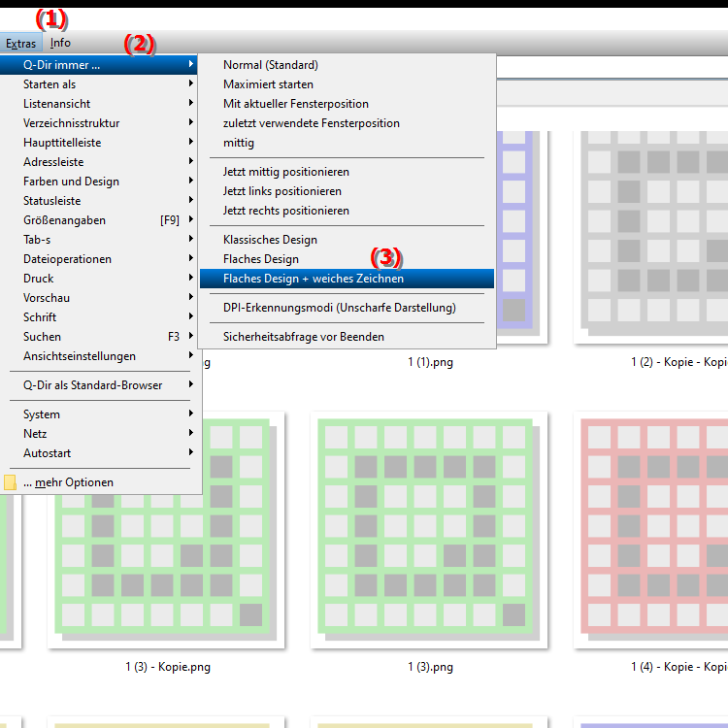Expand arrow next to Listenansicht
728x728 pixels.
tap(191, 103)
